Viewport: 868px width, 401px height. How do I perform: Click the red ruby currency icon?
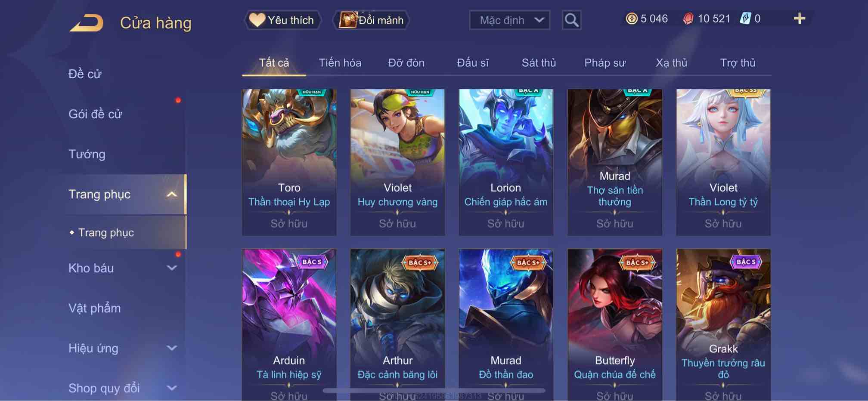coord(688,19)
